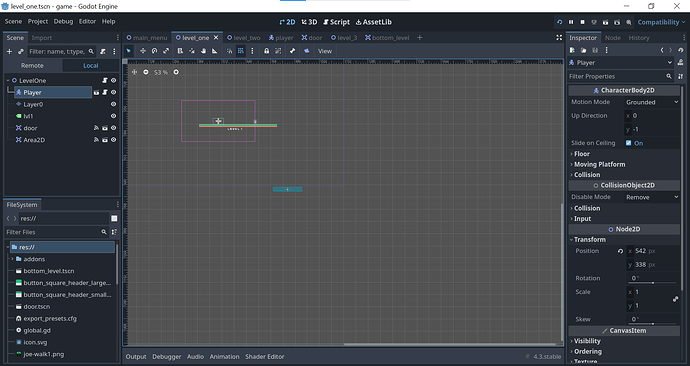Lock the selected node with padlock icon
The width and height of the screenshot is (690, 366).
266,51
